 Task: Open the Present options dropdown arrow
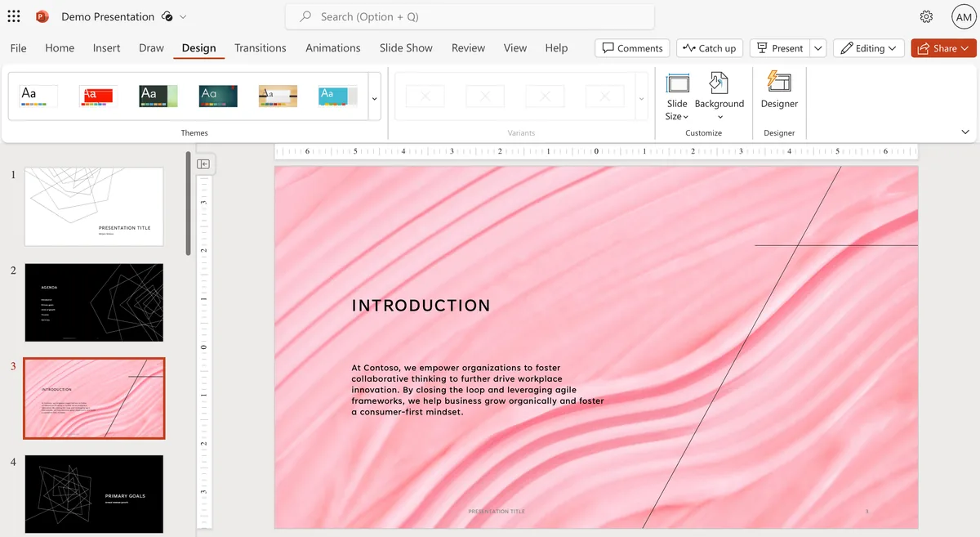pos(819,48)
